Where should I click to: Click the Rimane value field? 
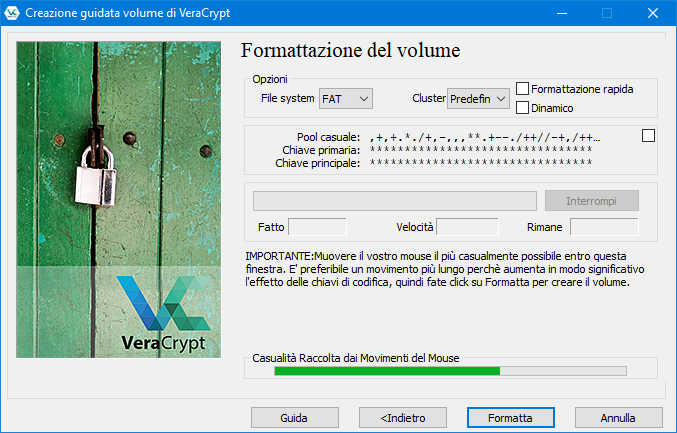pyautogui.click(x=604, y=227)
